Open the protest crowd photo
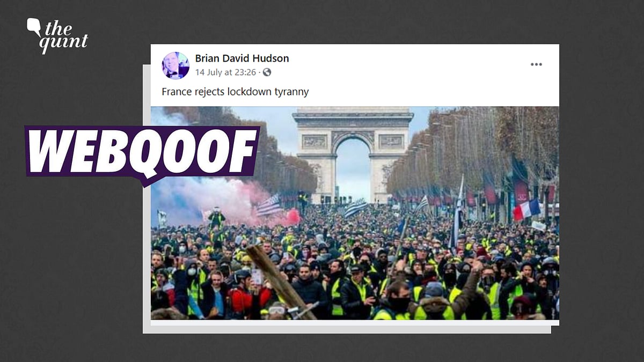Screen dimensions: 644x362 pyautogui.click(x=355, y=213)
